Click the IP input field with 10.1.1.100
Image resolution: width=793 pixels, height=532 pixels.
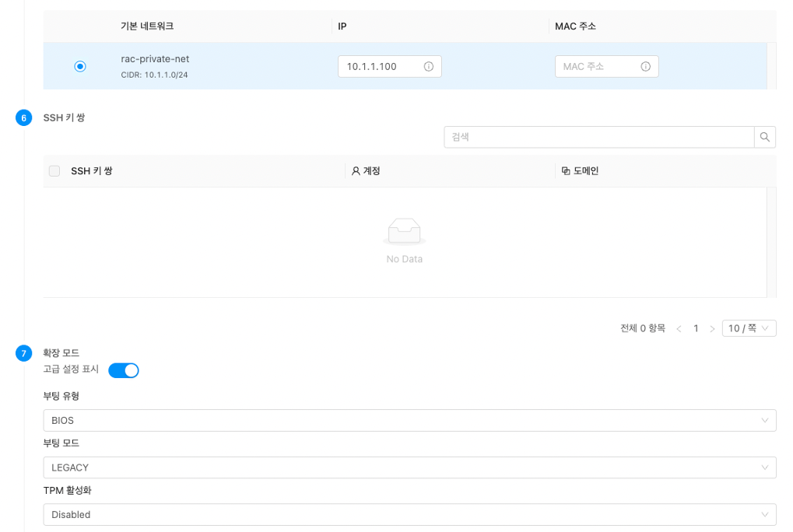[380, 67]
